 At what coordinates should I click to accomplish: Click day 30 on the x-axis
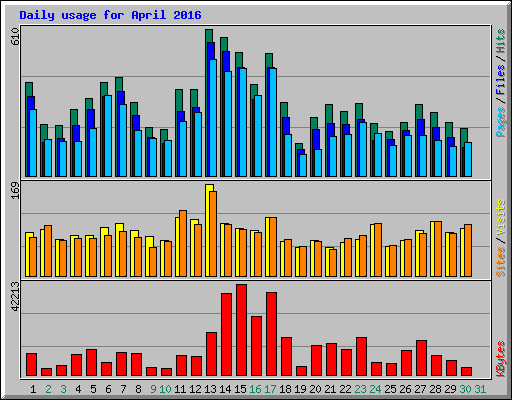click(465, 389)
